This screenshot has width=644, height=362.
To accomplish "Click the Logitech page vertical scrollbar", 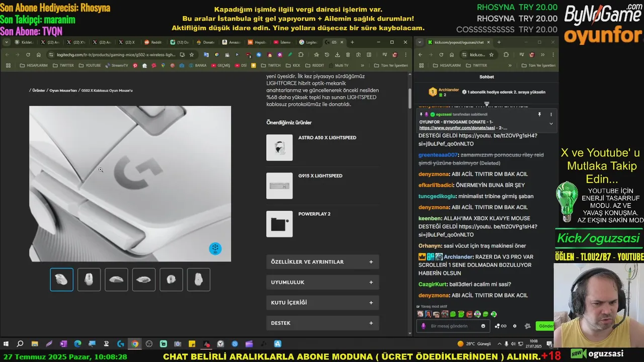I will coord(410,98).
